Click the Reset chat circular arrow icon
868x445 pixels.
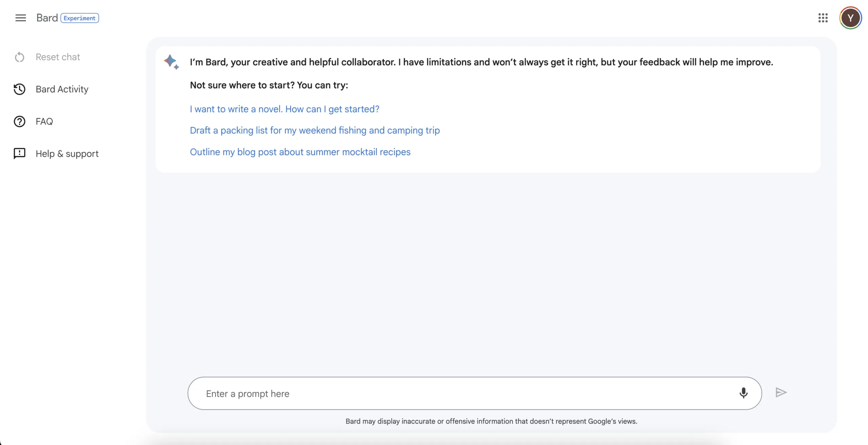[x=20, y=57]
